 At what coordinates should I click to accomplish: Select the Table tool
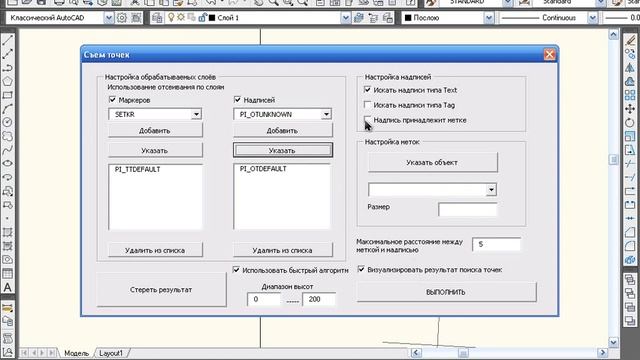point(7,273)
